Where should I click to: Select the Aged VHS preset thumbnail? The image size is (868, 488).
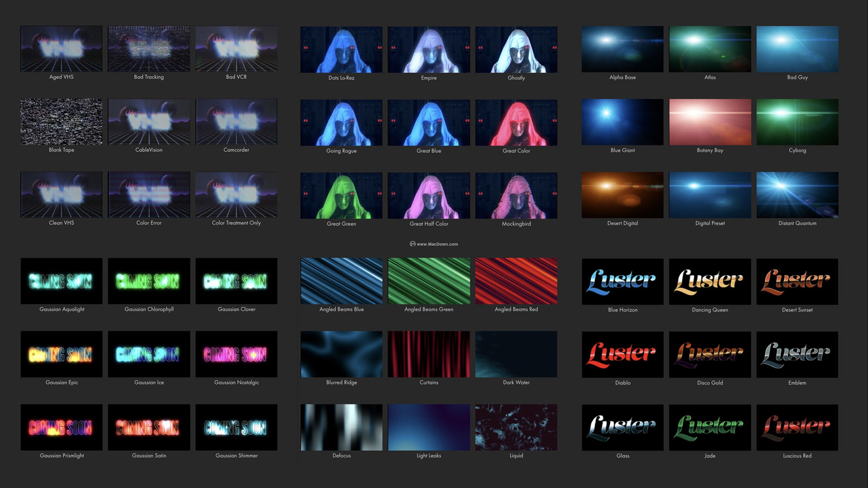pyautogui.click(x=61, y=49)
